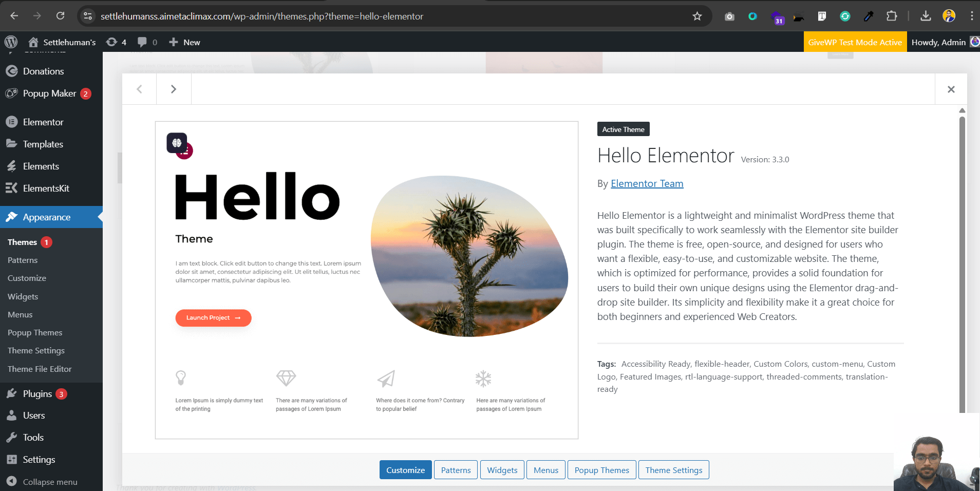Open the Howdy, Admin account menu
Viewport: 980px width, 491px height.
pyautogui.click(x=945, y=42)
